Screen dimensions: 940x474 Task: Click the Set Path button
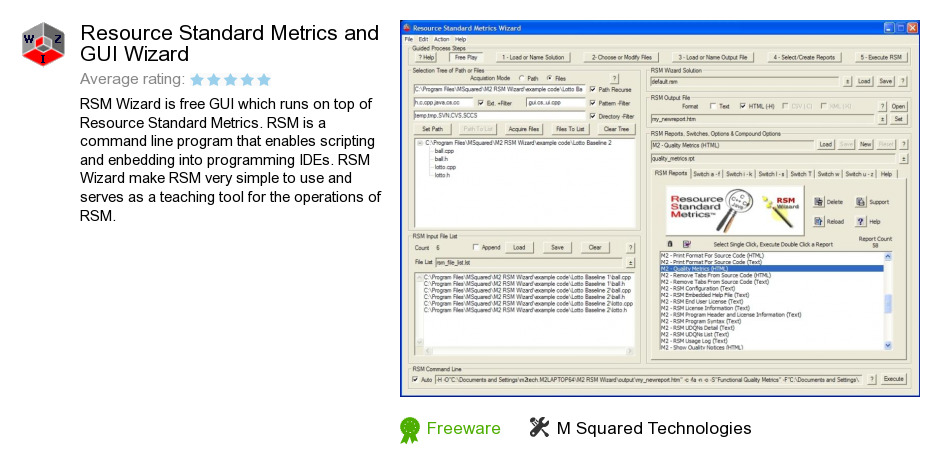point(432,129)
